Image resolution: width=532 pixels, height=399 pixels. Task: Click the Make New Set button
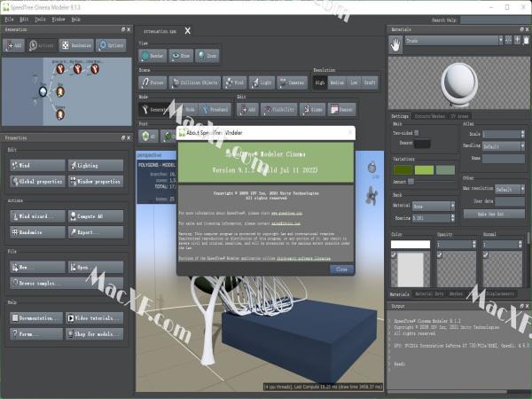pyautogui.click(x=494, y=214)
